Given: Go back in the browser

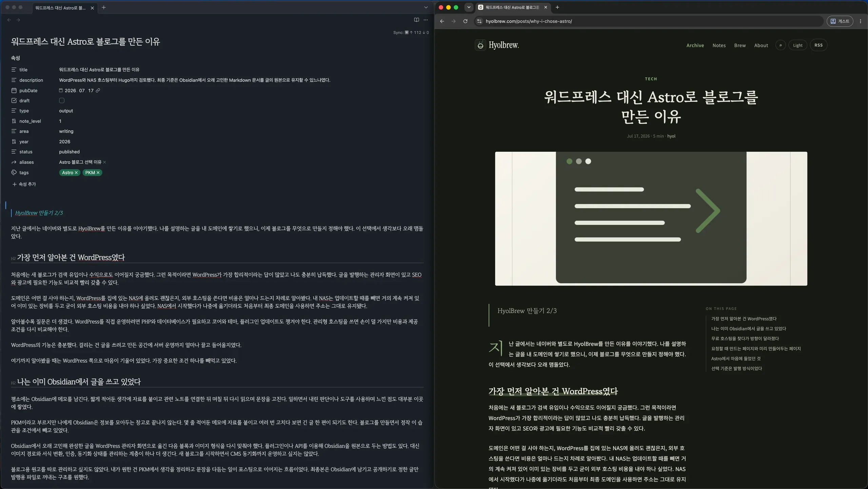Looking at the screenshot, I should 442,21.
